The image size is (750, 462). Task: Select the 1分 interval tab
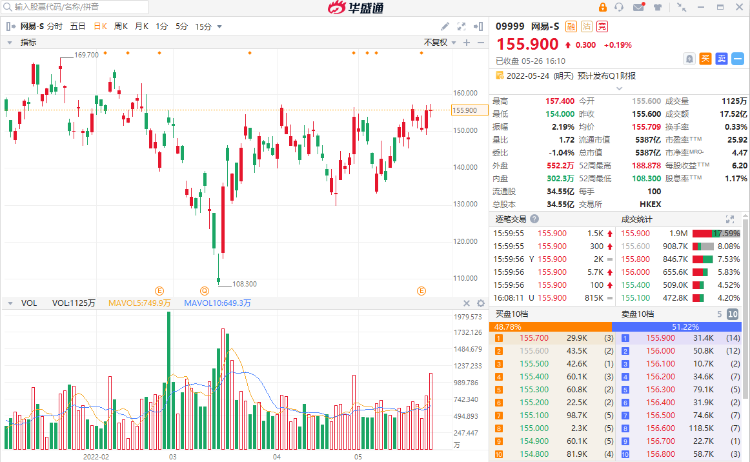[x=162, y=26]
